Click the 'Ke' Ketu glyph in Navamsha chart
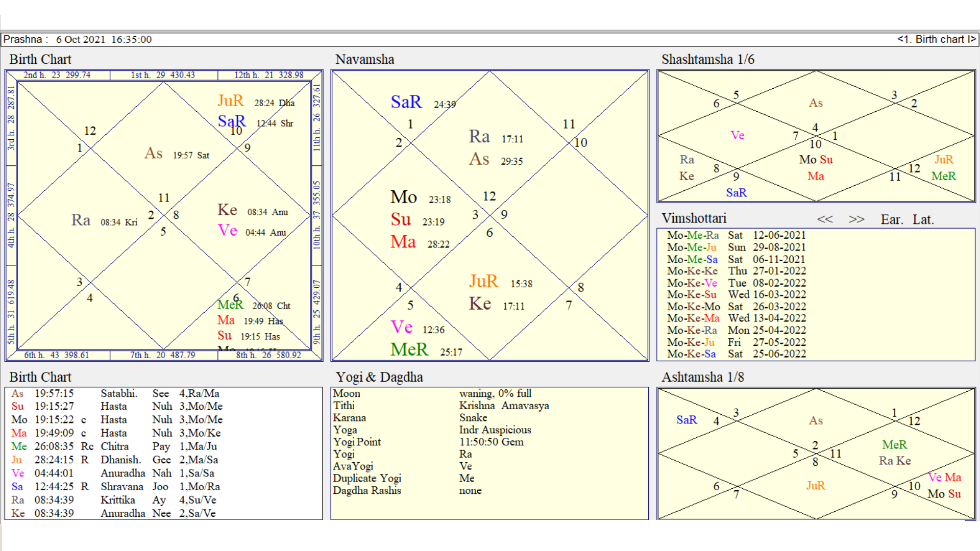 click(x=479, y=304)
